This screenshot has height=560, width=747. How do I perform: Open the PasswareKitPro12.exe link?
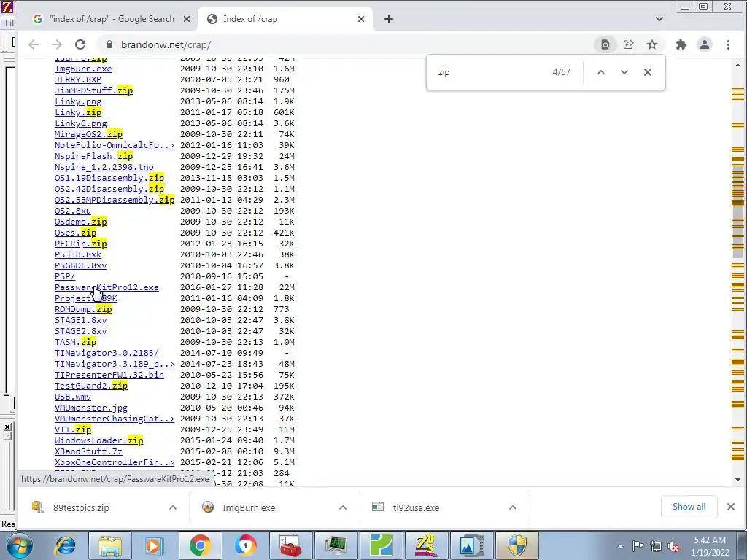tap(107, 287)
